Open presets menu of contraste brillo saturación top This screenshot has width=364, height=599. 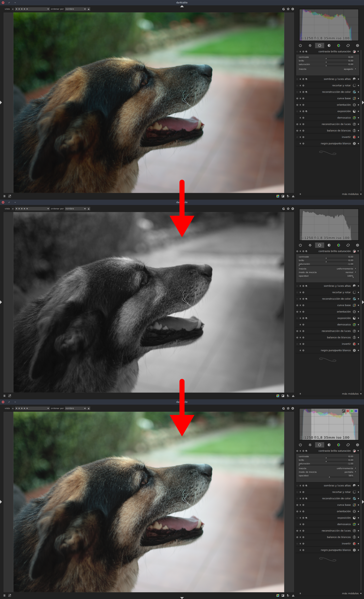300,52
